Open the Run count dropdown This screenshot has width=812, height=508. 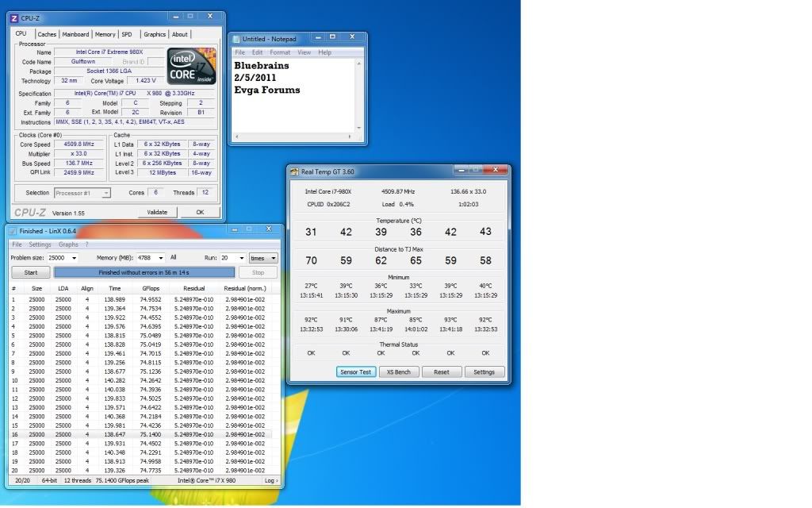(241, 258)
